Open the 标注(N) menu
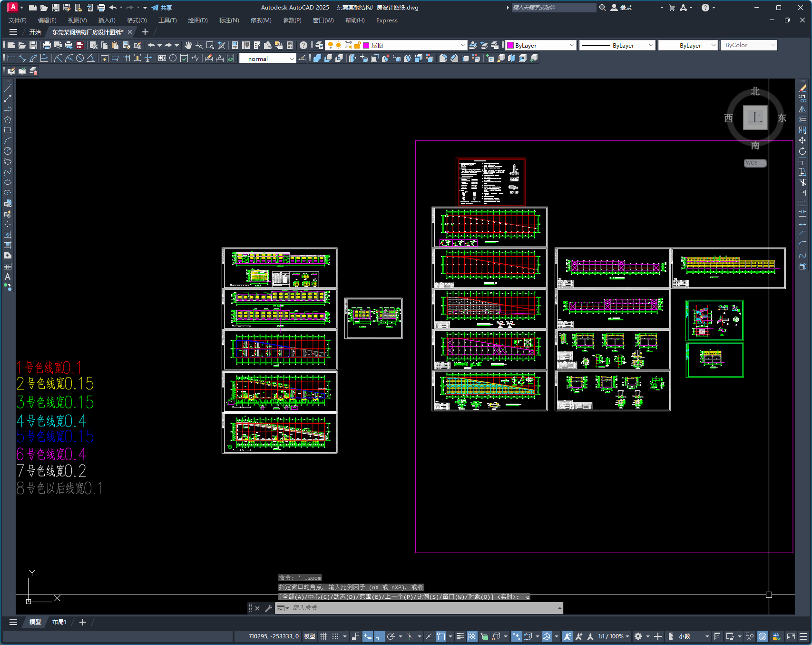The width and height of the screenshot is (812, 645). [x=229, y=20]
